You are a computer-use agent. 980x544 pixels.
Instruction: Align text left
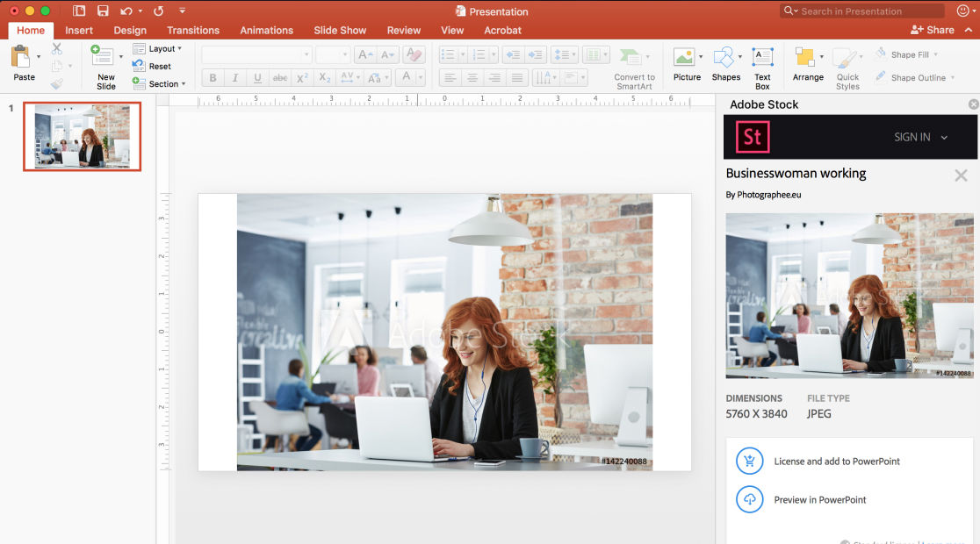(x=450, y=78)
